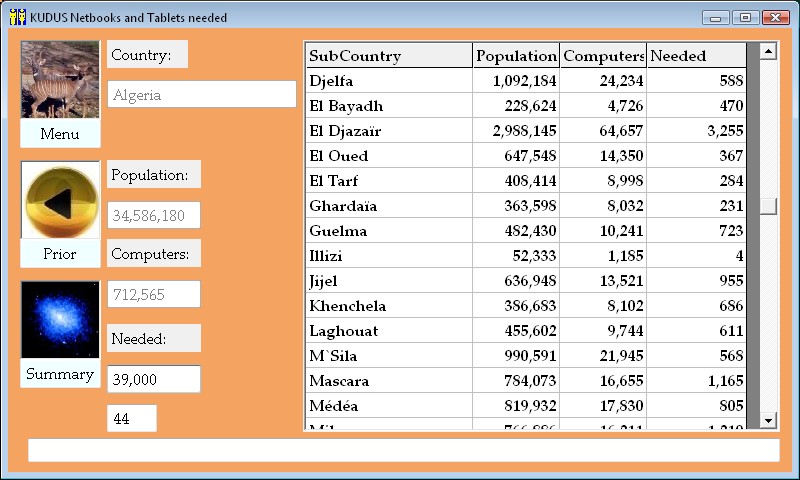
Task: Click the vertical scrollbar thumb
Action: (768, 206)
